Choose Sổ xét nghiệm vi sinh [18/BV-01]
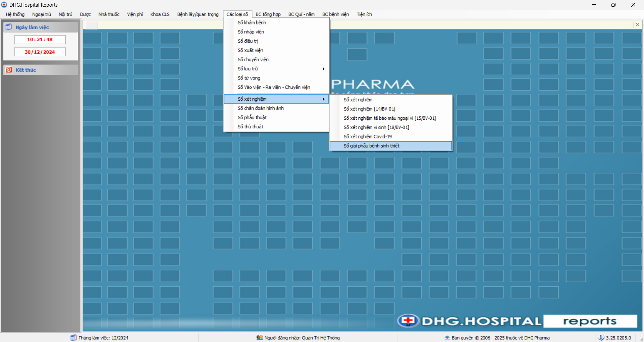644x342 pixels. click(x=391, y=127)
